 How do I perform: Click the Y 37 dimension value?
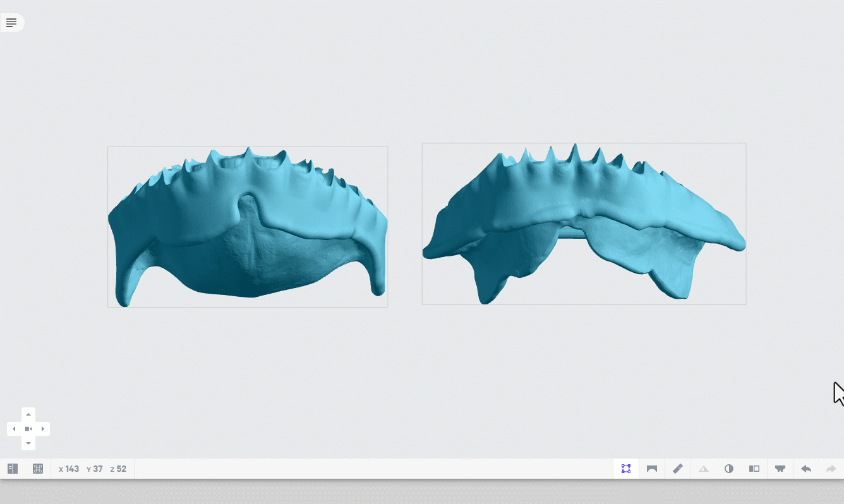point(95,469)
